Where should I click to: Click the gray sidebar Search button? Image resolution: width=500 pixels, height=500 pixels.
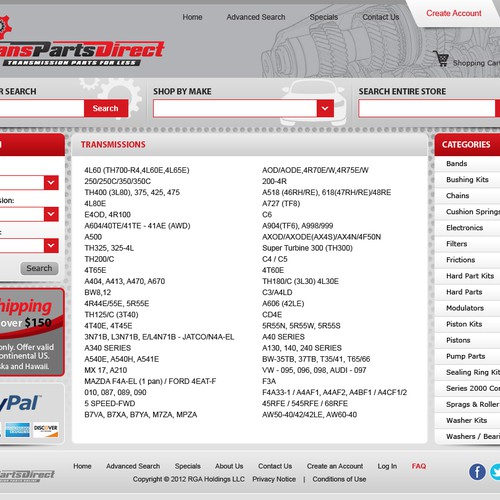39,268
